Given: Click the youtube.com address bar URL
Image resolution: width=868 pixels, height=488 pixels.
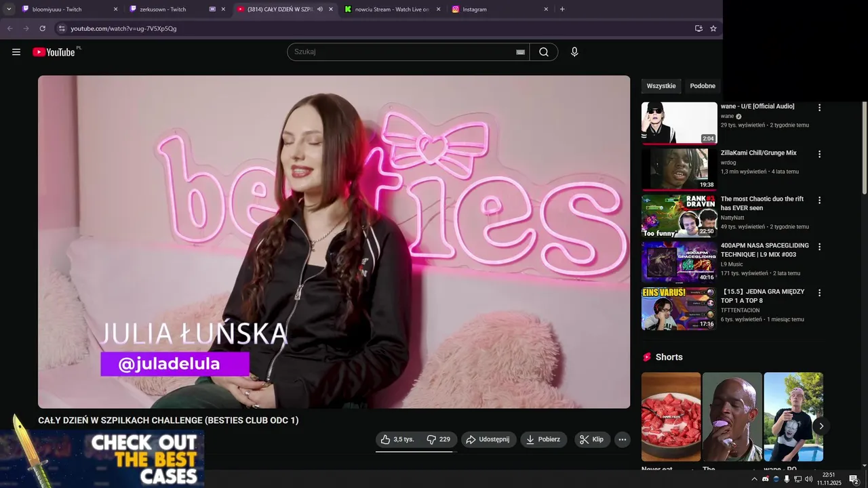Looking at the screenshot, I should [123, 28].
